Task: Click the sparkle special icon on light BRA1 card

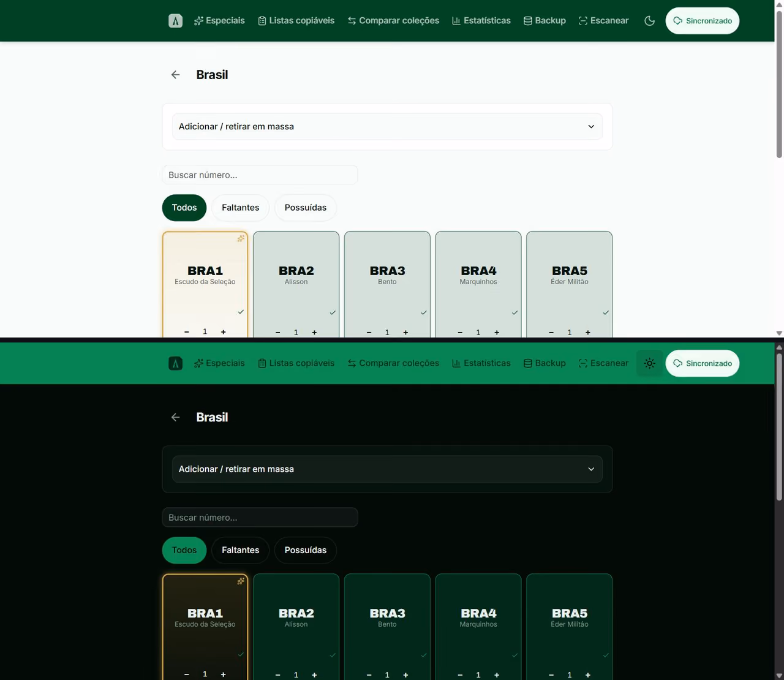Action: point(241,238)
